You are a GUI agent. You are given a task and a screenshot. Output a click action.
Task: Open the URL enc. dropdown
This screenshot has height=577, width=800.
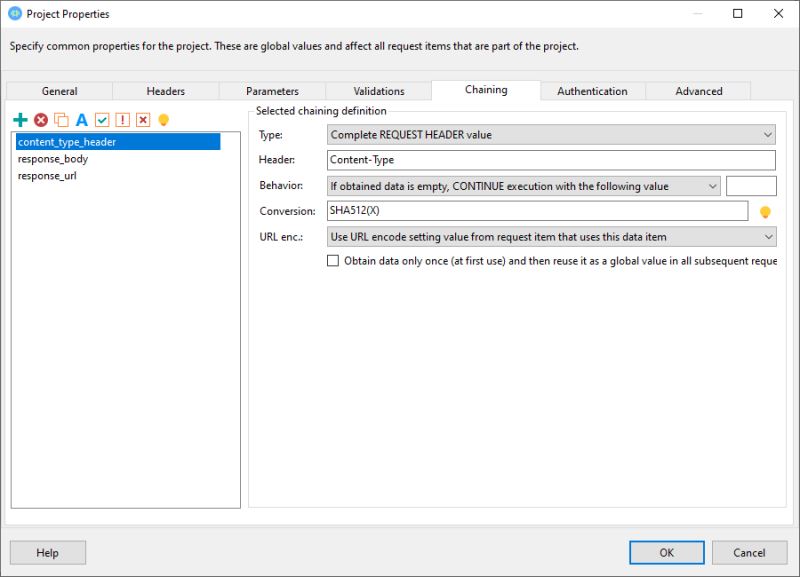tap(551, 237)
